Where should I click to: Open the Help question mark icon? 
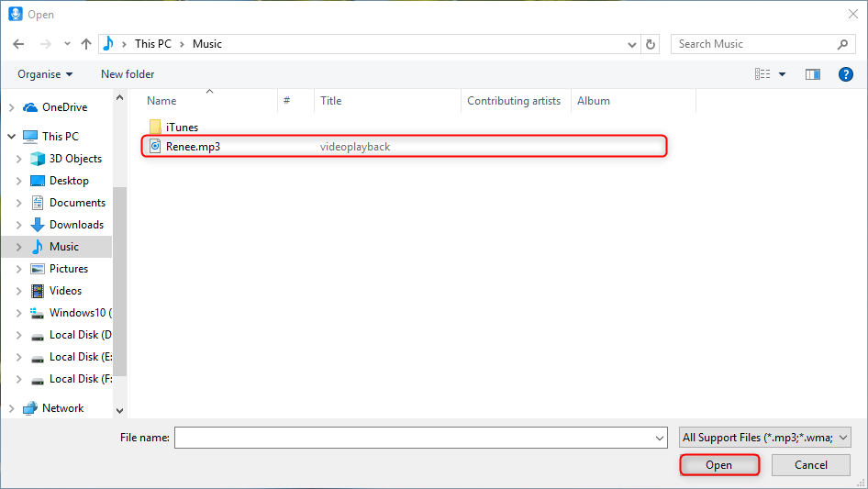point(846,74)
